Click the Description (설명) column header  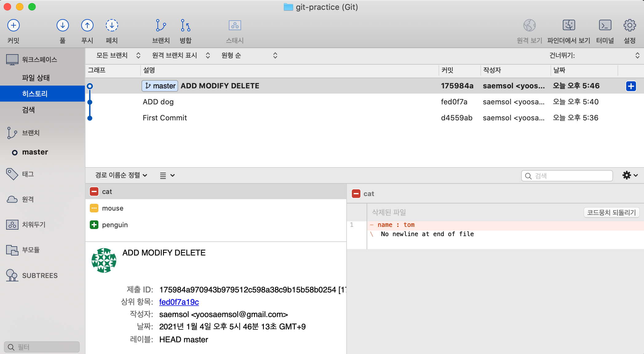289,70
